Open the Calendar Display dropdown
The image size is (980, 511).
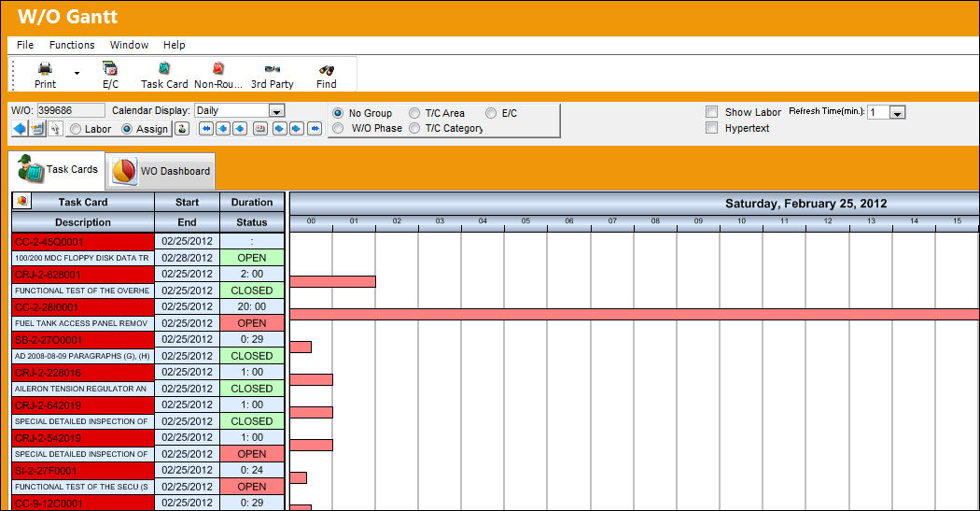point(277,111)
